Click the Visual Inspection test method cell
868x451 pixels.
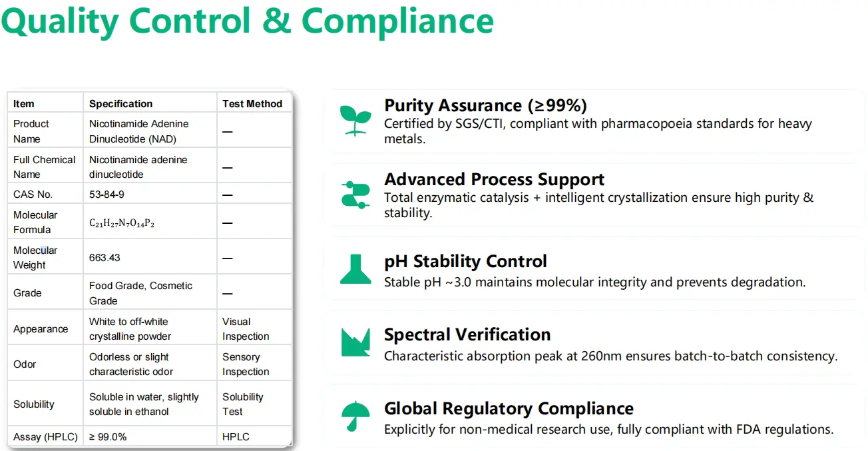246,329
